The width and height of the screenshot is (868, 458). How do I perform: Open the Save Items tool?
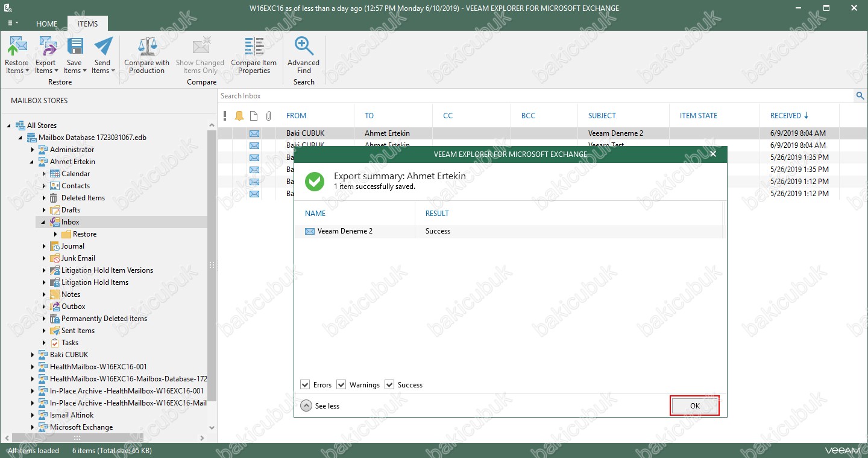pos(75,55)
